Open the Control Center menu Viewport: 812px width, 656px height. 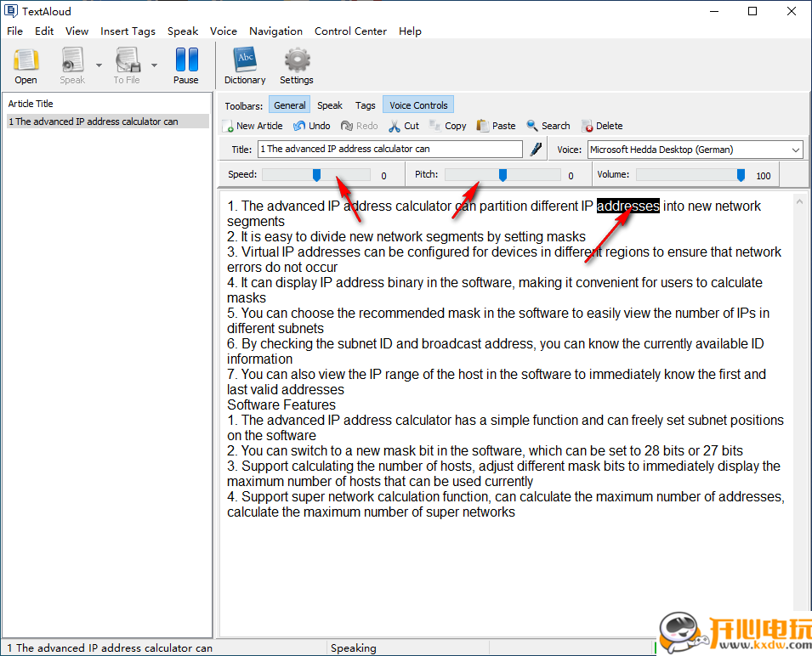pyautogui.click(x=350, y=31)
